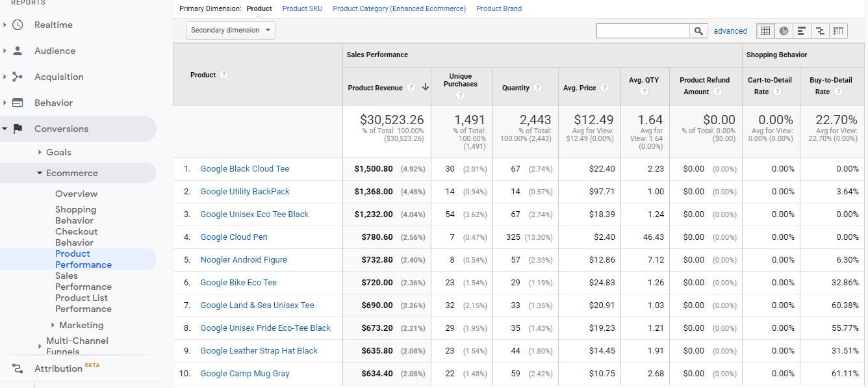Image resolution: width=868 pixels, height=388 pixels.
Task: Open Sales Performance report
Action: click(83, 281)
